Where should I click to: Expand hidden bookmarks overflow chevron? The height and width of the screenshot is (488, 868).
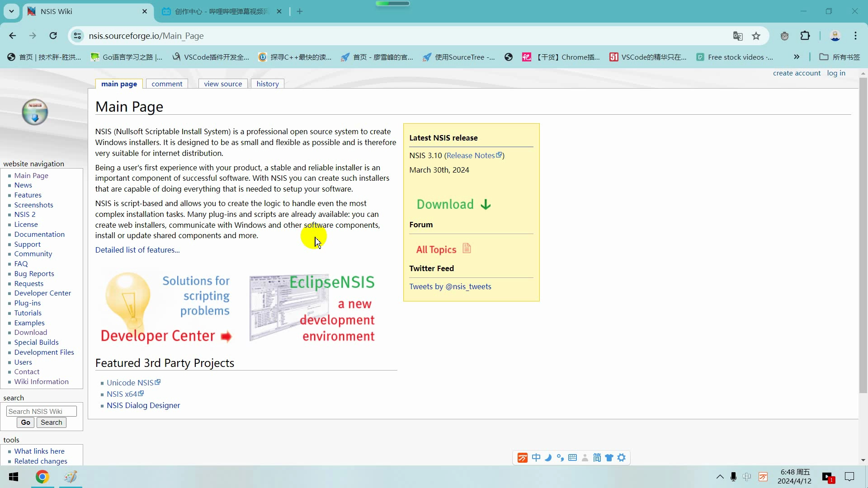coord(797,57)
